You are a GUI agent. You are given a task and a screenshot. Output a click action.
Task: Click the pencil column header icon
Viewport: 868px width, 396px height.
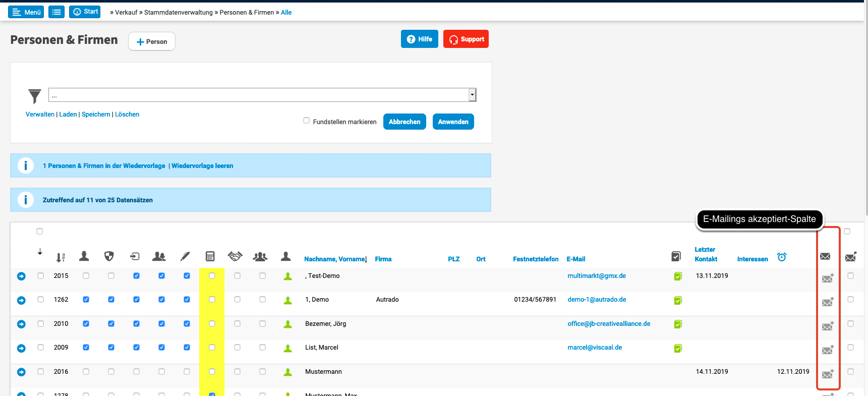[x=185, y=257]
